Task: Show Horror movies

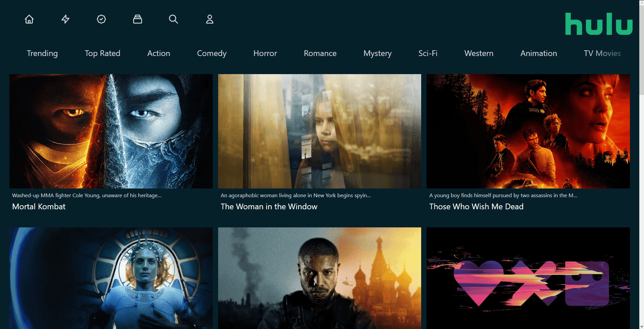Action: point(265,53)
